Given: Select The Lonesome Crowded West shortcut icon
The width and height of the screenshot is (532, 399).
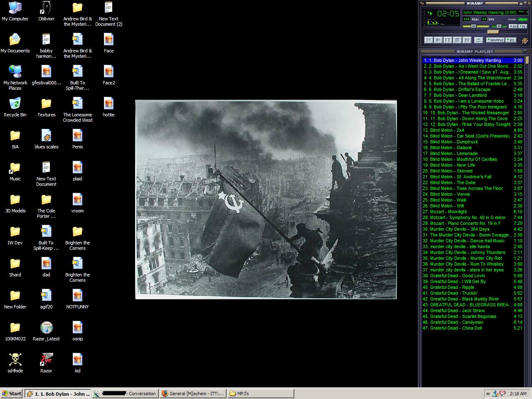Looking at the screenshot, I should [77, 110].
